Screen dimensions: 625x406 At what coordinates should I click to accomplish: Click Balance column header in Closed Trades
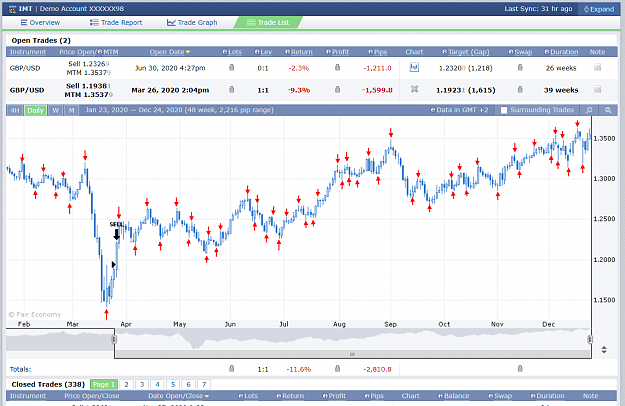click(454, 396)
